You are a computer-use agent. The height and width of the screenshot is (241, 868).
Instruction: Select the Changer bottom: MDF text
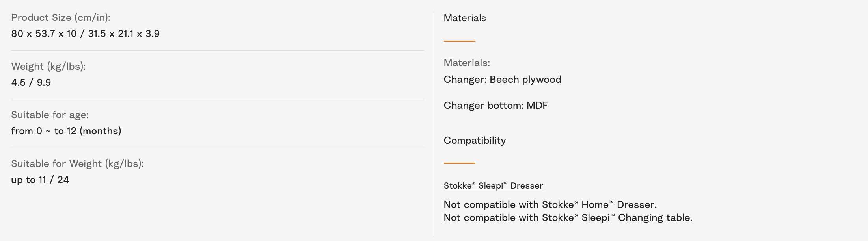[x=495, y=106]
